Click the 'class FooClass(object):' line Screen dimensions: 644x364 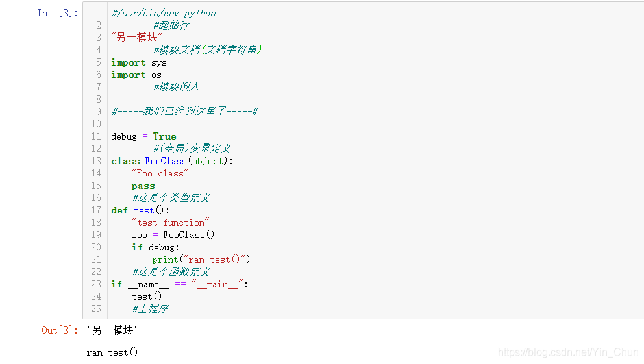pos(172,161)
